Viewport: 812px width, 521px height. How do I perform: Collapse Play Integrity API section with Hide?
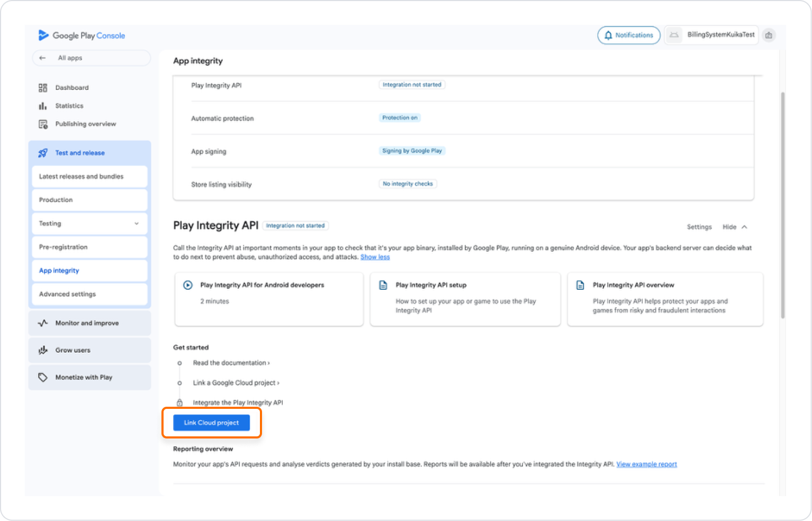(735, 227)
